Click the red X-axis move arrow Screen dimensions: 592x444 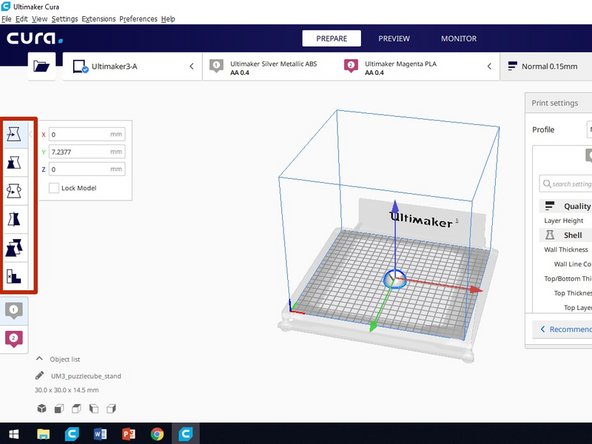tap(476, 290)
